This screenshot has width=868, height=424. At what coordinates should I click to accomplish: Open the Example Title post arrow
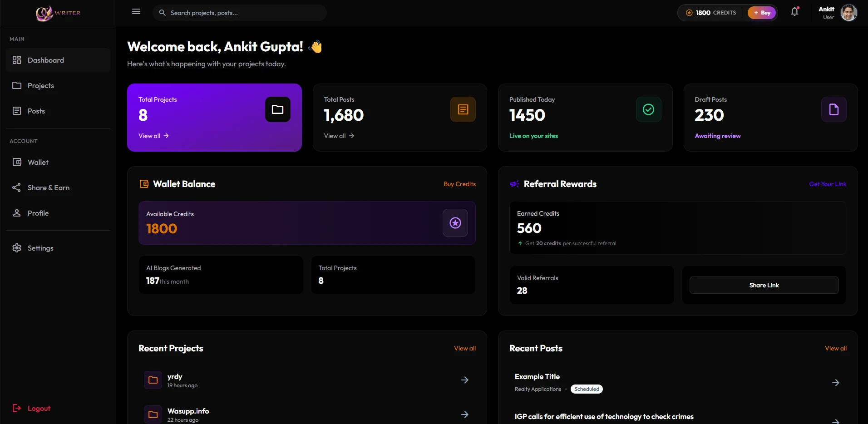[836, 382]
